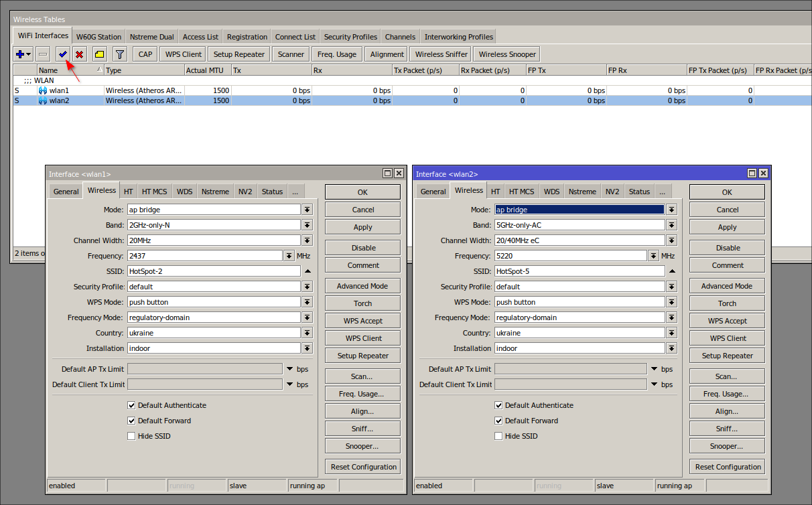This screenshot has width=812, height=505.
Task: Click Apply button in wlan2 dialog
Action: click(x=727, y=227)
